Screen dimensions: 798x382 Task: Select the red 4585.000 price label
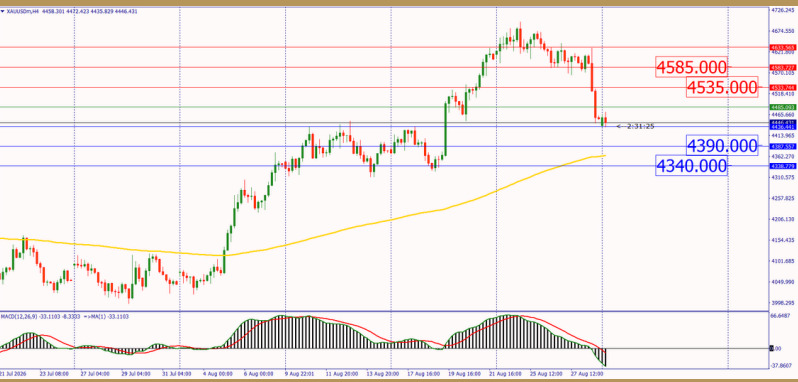(x=691, y=68)
